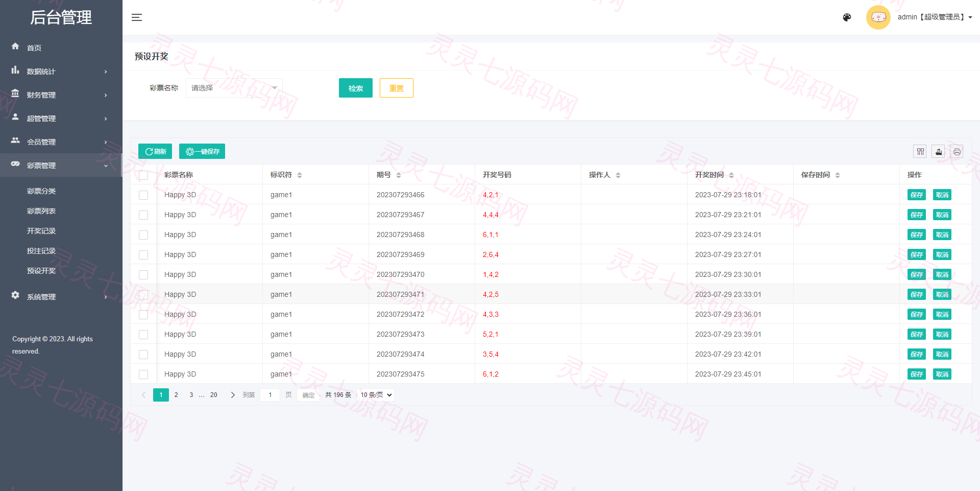Sort by 保存时间 column arrows
980x491 pixels.
838,175
